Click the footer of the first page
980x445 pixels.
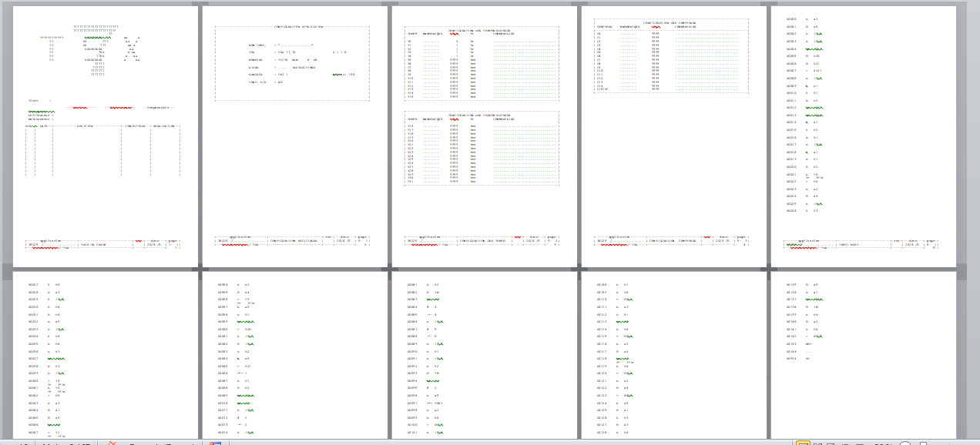click(x=103, y=243)
